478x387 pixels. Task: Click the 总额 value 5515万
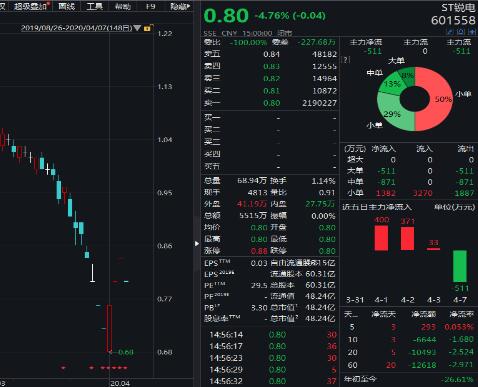253,215
